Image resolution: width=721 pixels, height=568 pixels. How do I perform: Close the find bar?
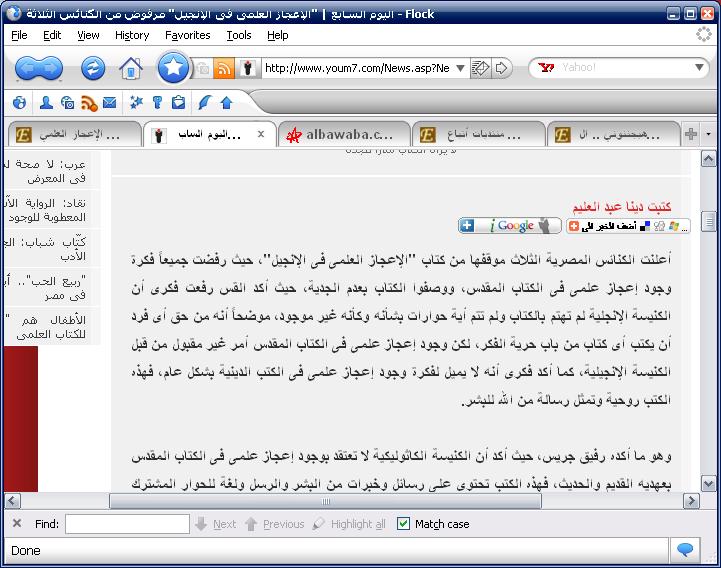(x=17, y=523)
